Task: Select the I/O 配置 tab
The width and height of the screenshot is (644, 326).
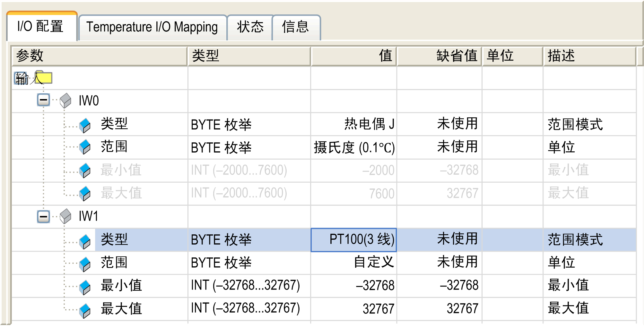Action: pos(41,27)
